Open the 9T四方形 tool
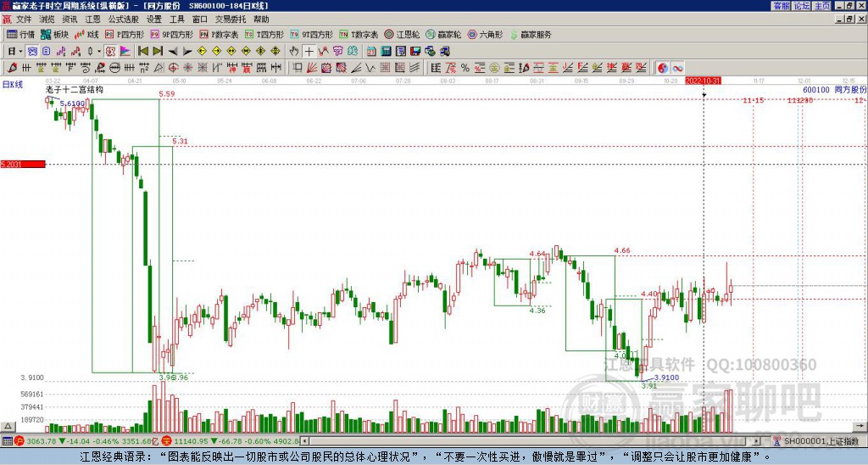Viewport: 868px width, 465px height. pos(312,34)
